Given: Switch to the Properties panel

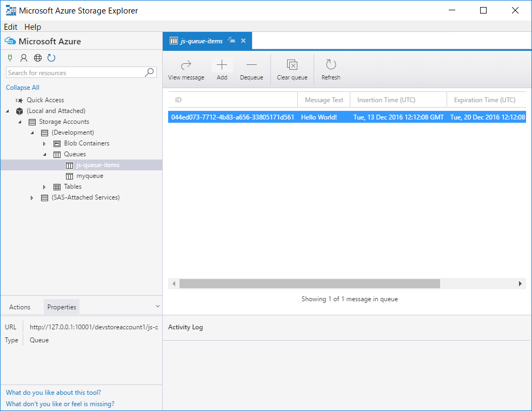Looking at the screenshot, I should tap(61, 307).
